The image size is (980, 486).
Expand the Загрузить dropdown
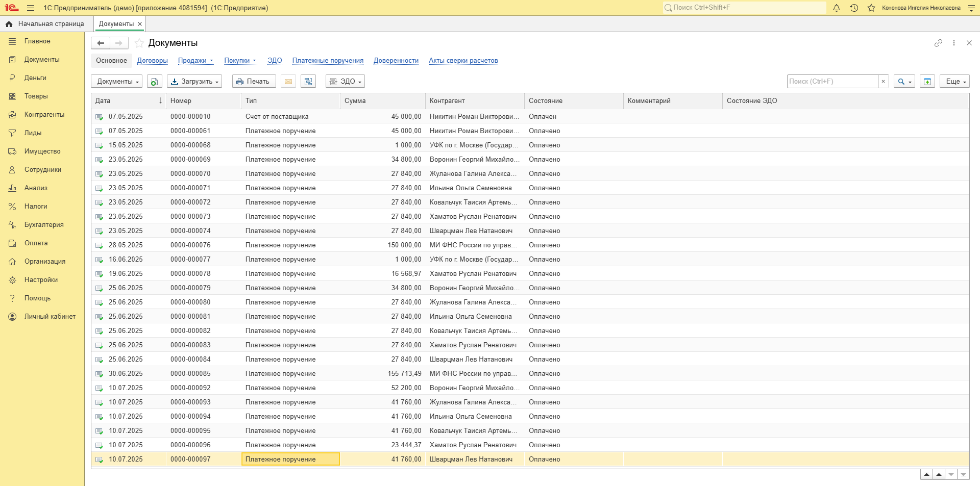[194, 82]
